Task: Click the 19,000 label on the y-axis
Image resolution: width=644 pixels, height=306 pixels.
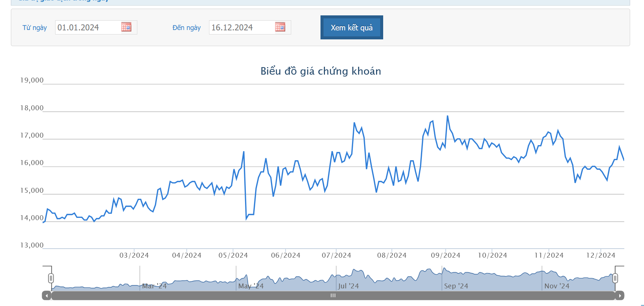Action: tap(32, 80)
